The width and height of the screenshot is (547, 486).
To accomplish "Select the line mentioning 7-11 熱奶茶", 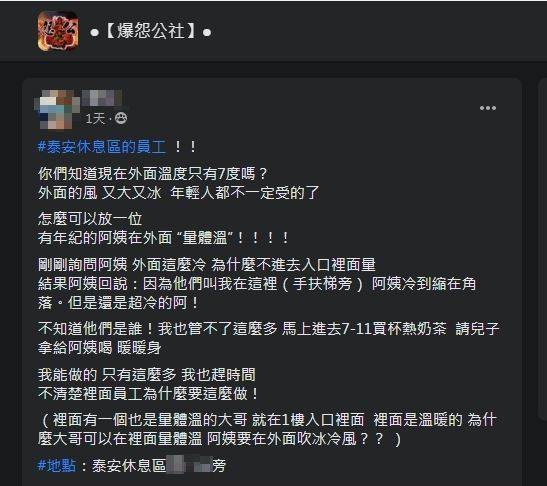I will coord(269,329).
